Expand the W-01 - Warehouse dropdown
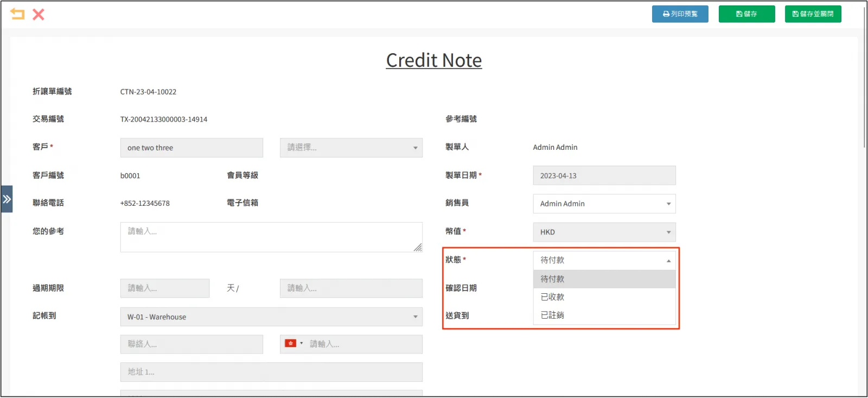This screenshot has width=868, height=398. 271,317
